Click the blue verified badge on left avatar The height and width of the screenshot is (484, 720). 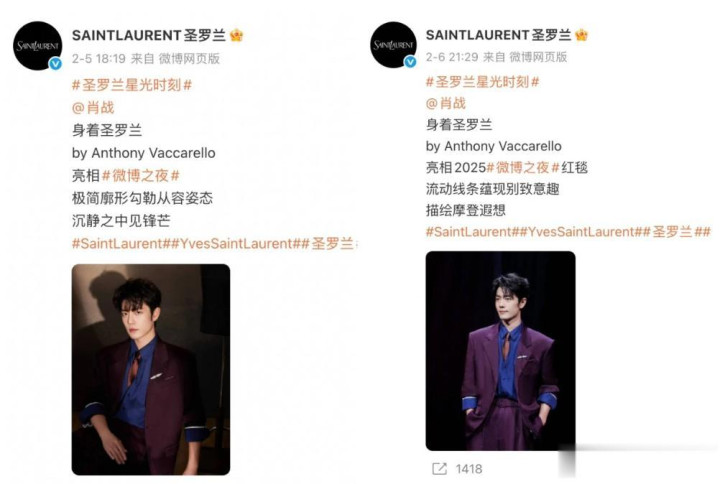(x=56, y=64)
